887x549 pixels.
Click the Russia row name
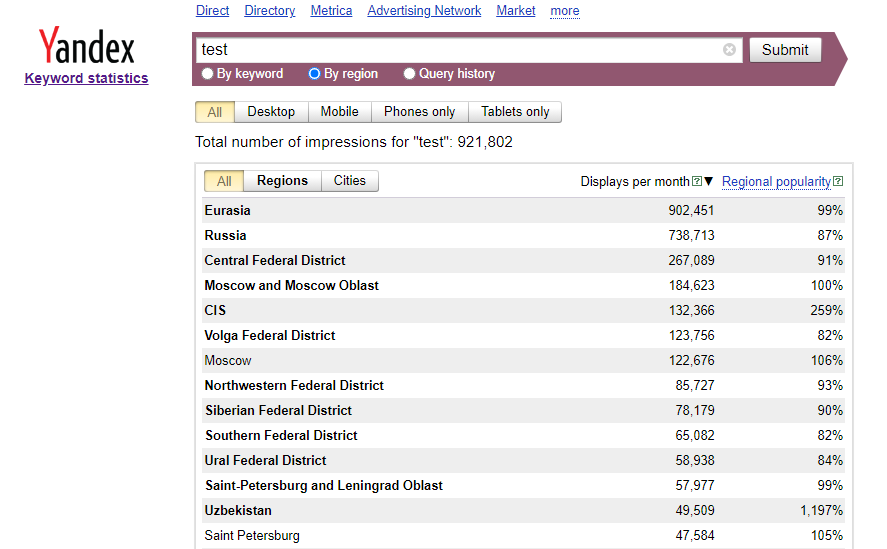pyautogui.click(x=225, y=235)
